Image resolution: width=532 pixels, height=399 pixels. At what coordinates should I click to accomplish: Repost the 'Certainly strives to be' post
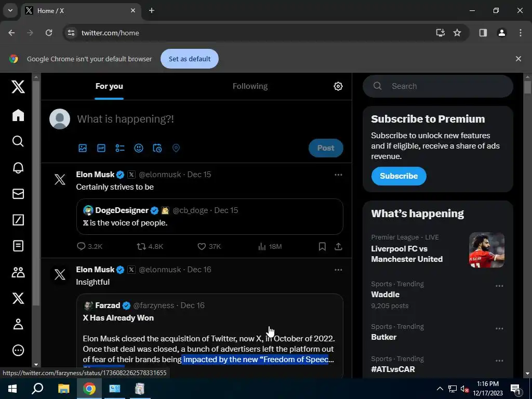pos(150,246)
